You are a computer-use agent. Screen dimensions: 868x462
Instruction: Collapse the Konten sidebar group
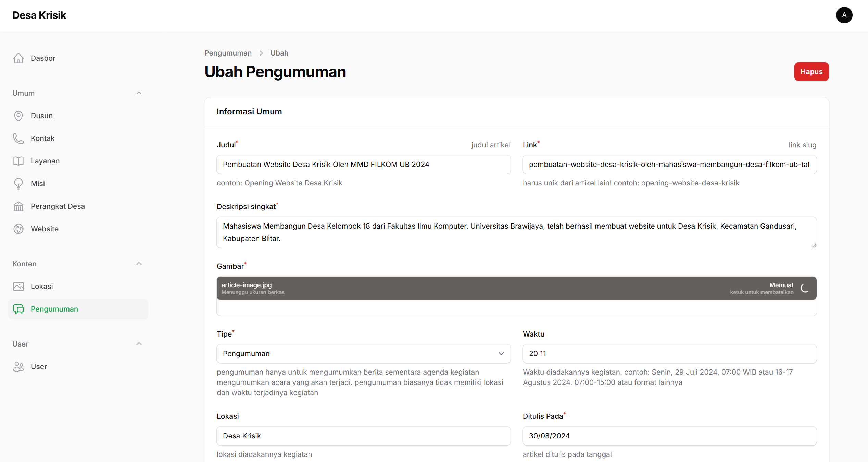(139, 264)
